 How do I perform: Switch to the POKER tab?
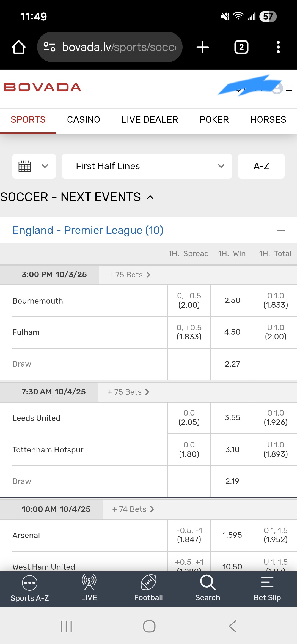pos(214,120)
